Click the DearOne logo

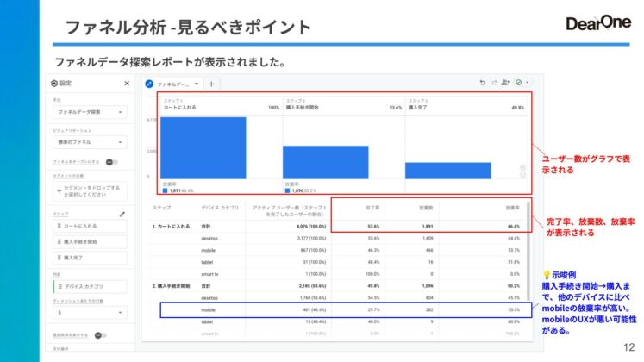coord(598,23)
